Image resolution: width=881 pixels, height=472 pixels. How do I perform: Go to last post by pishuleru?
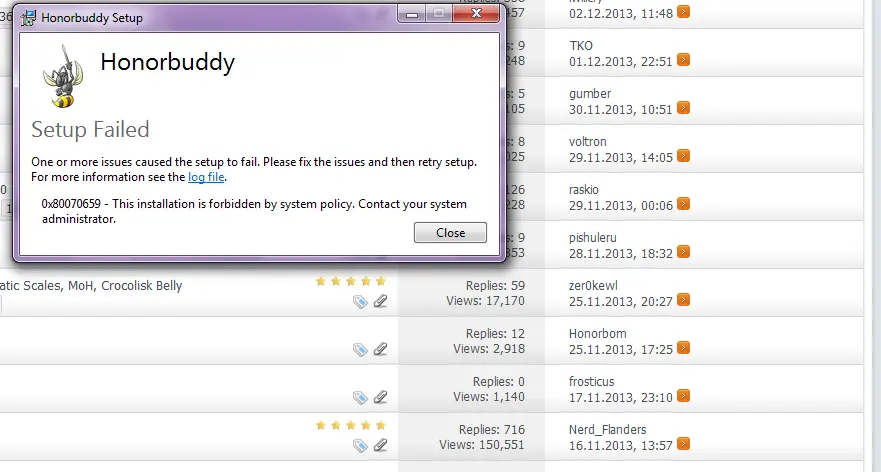point(683,252)
